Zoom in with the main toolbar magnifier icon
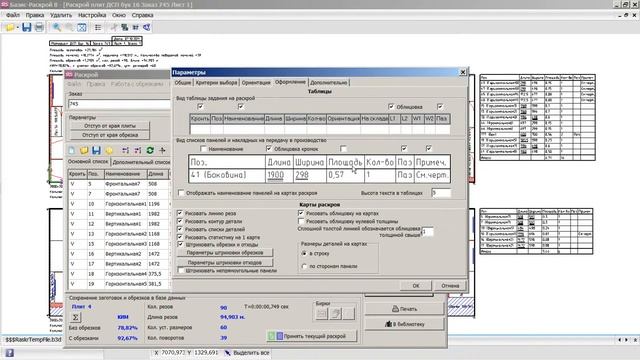This screenshot has width=640, height=360. click(x=57, y=27)
